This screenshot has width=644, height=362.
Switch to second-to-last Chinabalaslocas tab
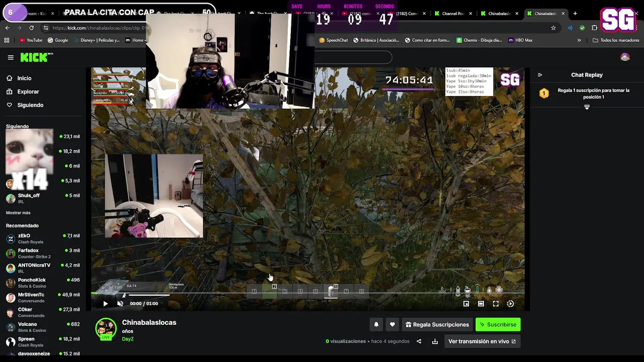coord(499,14)
